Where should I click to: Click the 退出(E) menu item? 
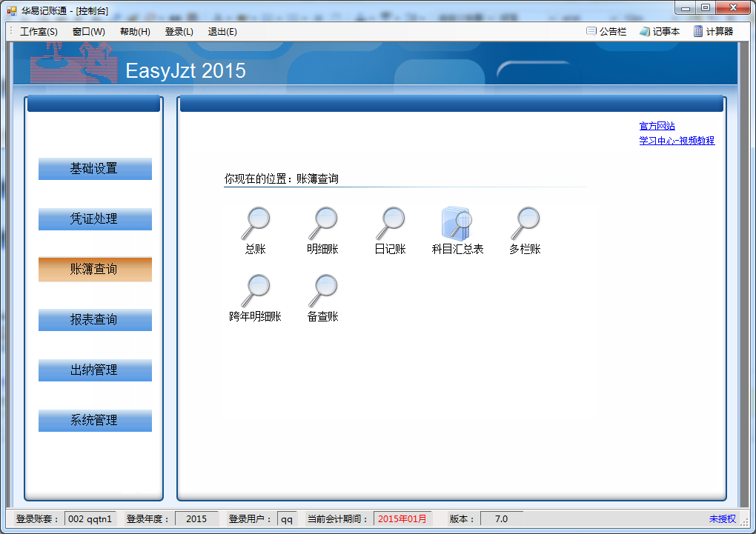click(222, 32)
